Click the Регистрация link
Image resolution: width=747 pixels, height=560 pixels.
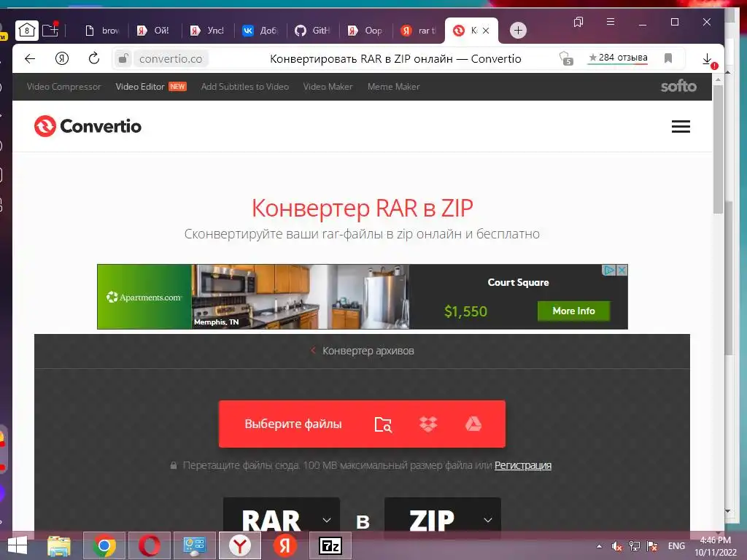pos(522,465)
